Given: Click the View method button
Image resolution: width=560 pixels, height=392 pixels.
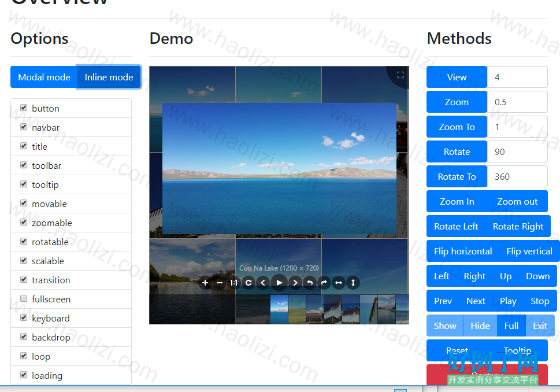Looking at the screenshot, I should point(457,77).
